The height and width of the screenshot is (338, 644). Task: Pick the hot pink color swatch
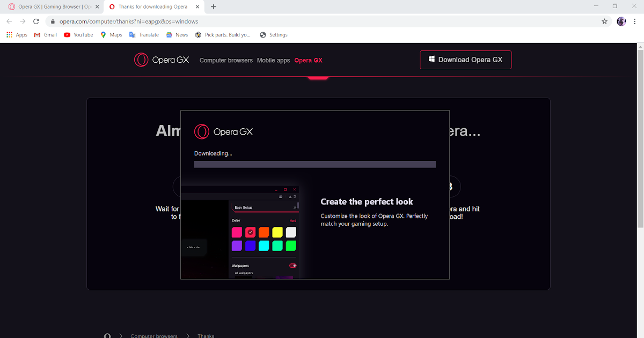[x=237, y=232]
